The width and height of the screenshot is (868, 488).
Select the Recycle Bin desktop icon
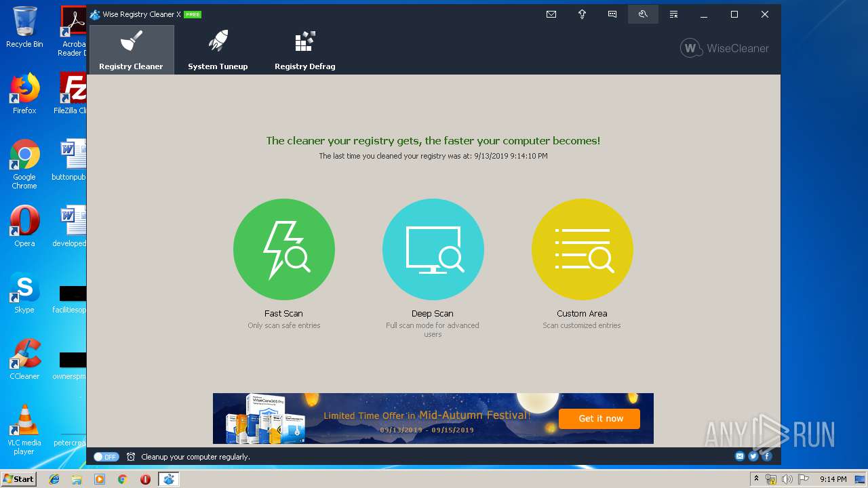[24, 27]
